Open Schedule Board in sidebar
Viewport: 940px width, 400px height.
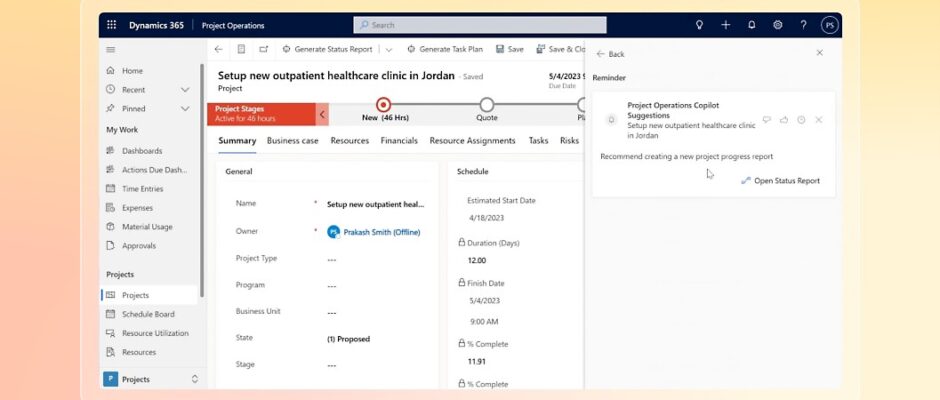click(x=148, y=314)
